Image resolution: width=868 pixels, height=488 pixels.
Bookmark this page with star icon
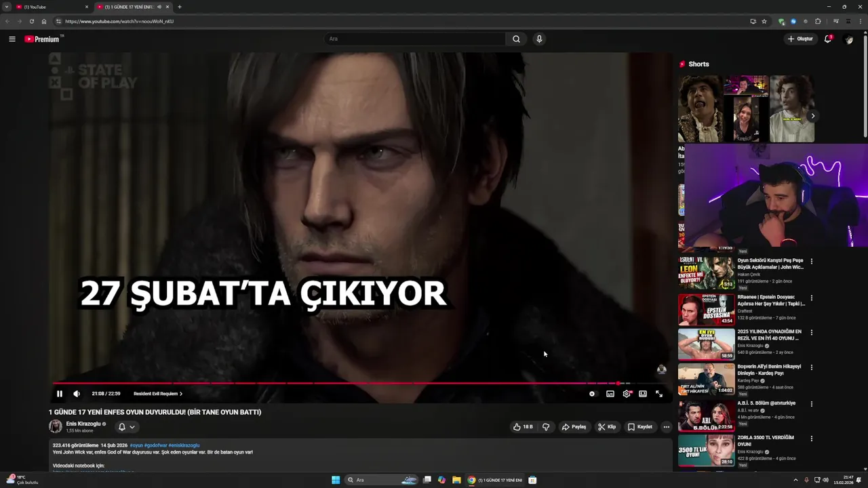(764, 21)
